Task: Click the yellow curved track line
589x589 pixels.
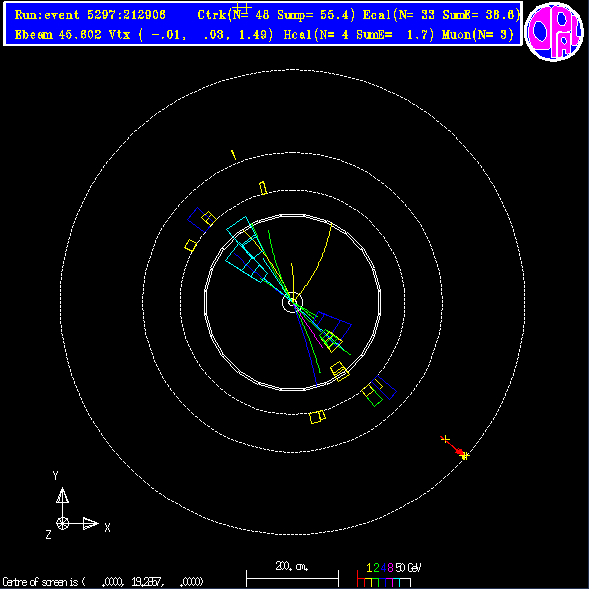Action: point(314,261)
